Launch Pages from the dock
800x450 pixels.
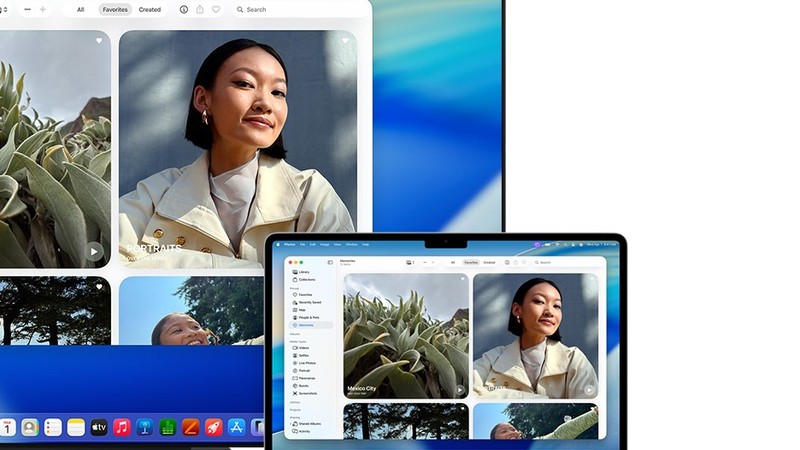click(x=190, y=428)
